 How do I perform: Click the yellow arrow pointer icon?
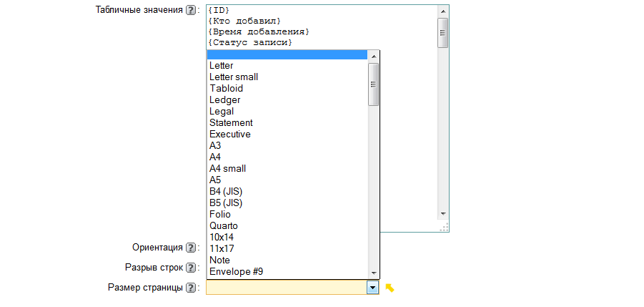click(390, 288)
